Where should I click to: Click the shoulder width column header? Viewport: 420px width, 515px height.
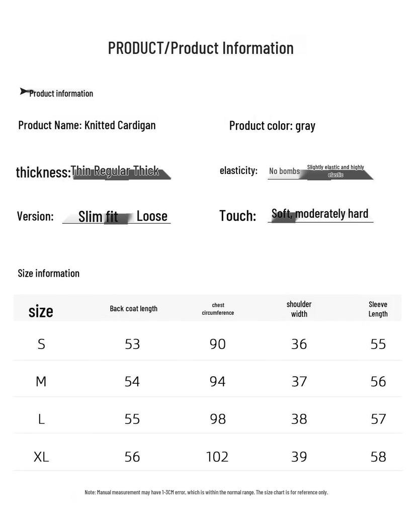299,309
